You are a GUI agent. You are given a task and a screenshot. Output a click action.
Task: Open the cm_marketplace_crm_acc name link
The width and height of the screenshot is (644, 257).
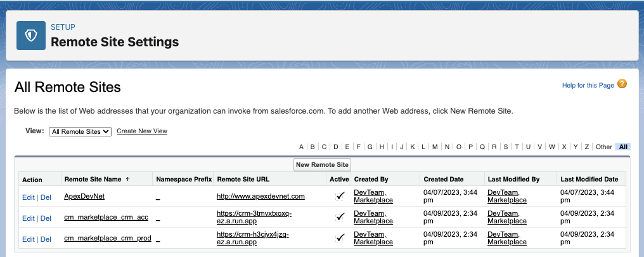(106, 217)
